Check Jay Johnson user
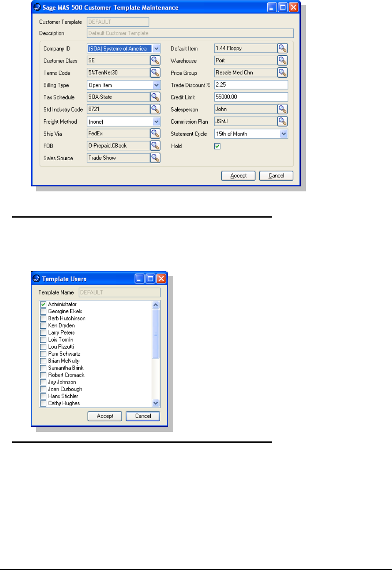 pyautogui.click(x=43, y=382)
